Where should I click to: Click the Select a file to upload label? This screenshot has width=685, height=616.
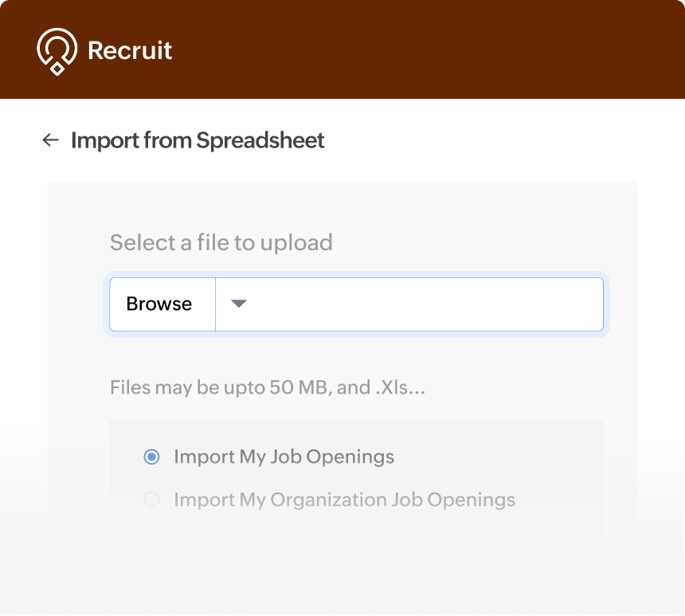(x=221, y=242)
